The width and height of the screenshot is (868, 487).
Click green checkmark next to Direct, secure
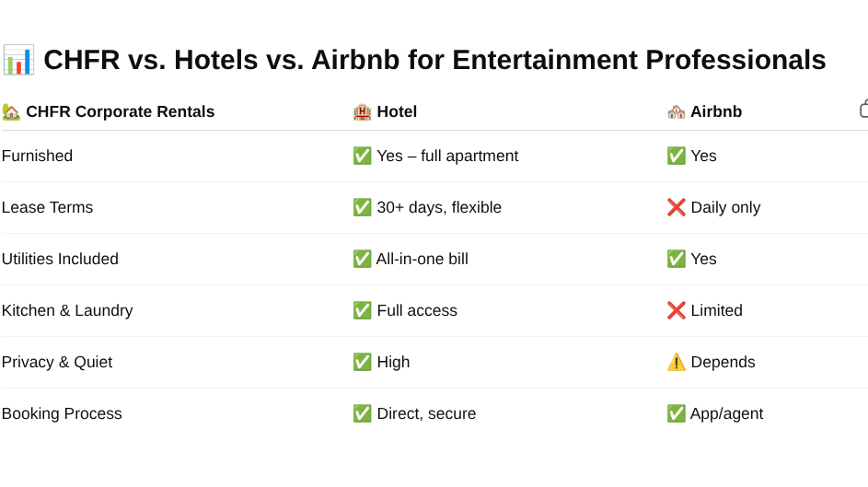[362, 413]
